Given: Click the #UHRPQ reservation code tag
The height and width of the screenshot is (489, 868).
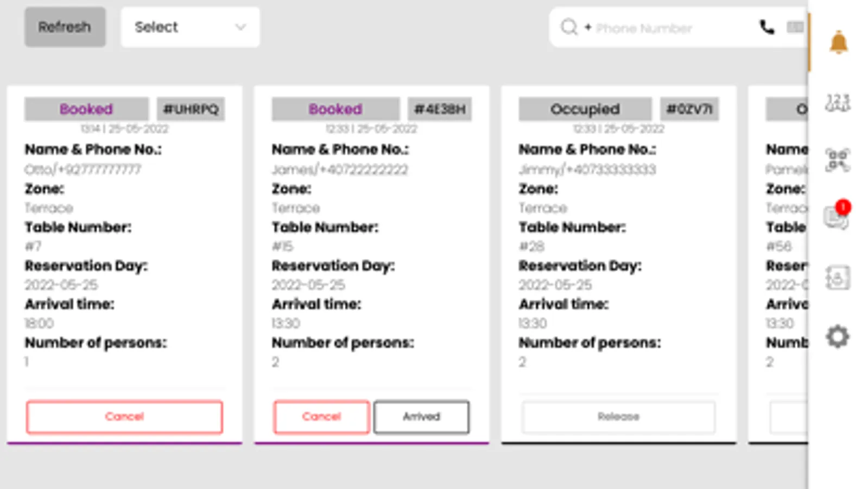Looking at the screenshot, I should [x=191, y=109].
